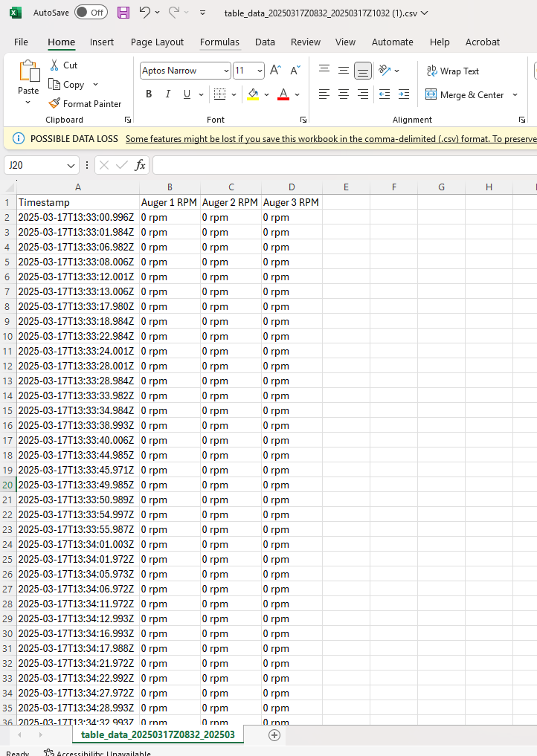537x756 pixels.
Task: Open underline style dropdown arrow
Action: coord(201,94)
